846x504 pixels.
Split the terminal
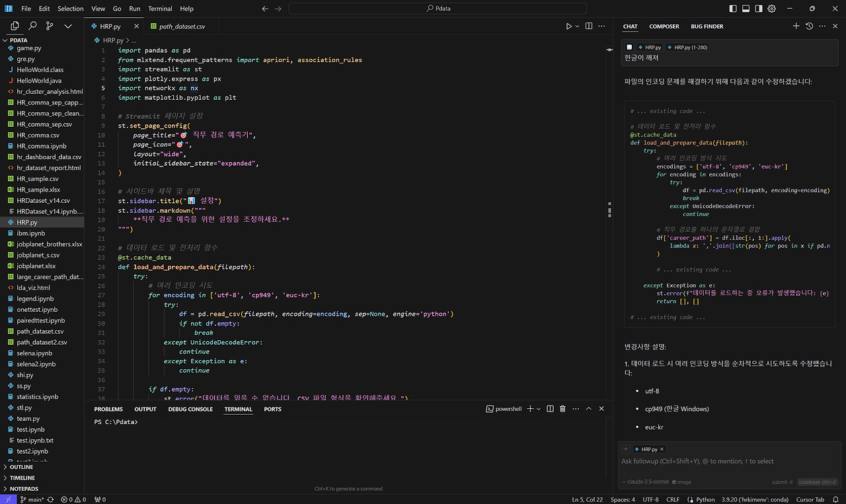point(550,409)
